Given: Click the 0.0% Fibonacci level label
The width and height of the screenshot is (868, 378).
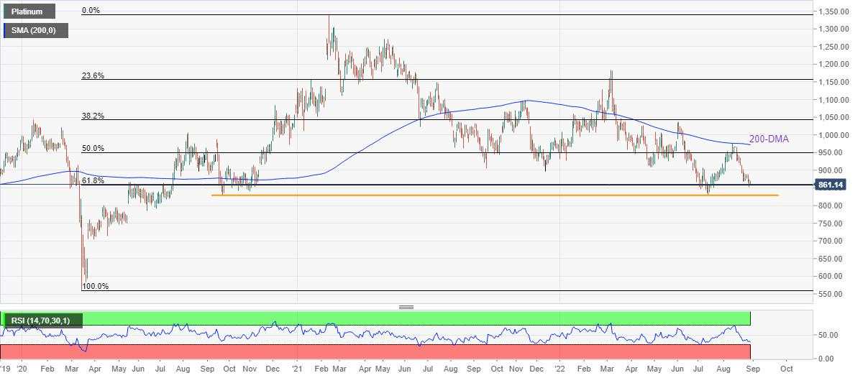Looking at the screenshot, I should 90,11.
